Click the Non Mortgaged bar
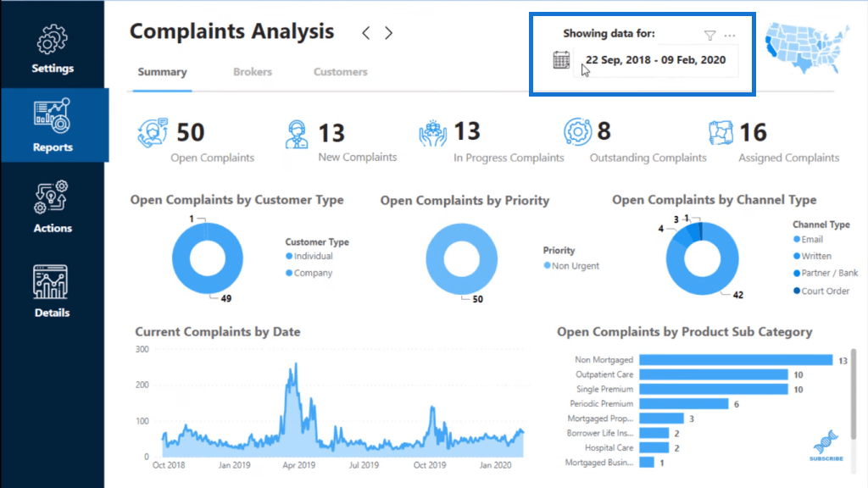The width and height of the screenshot is (868, 488). 736,359
